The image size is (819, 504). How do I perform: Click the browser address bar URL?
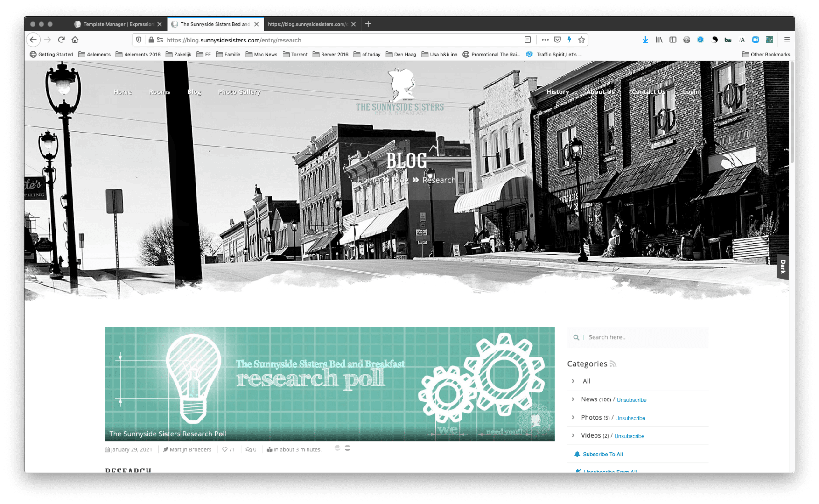click(x=344, y=40)
